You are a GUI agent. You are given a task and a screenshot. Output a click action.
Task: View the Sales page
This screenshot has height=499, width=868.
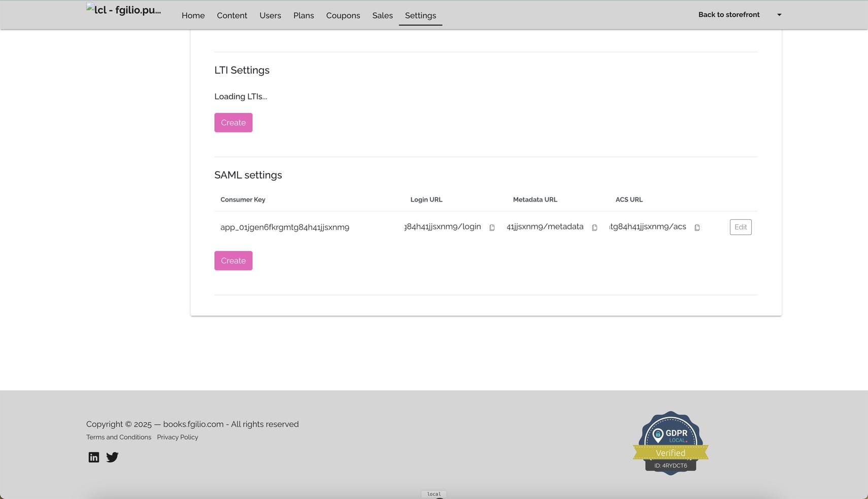(382, 16)
